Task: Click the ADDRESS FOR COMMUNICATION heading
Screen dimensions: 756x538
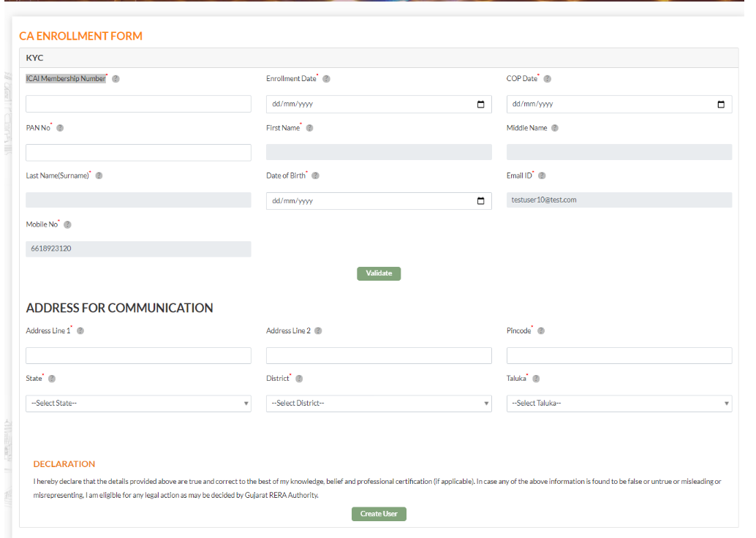Action: 120,308
